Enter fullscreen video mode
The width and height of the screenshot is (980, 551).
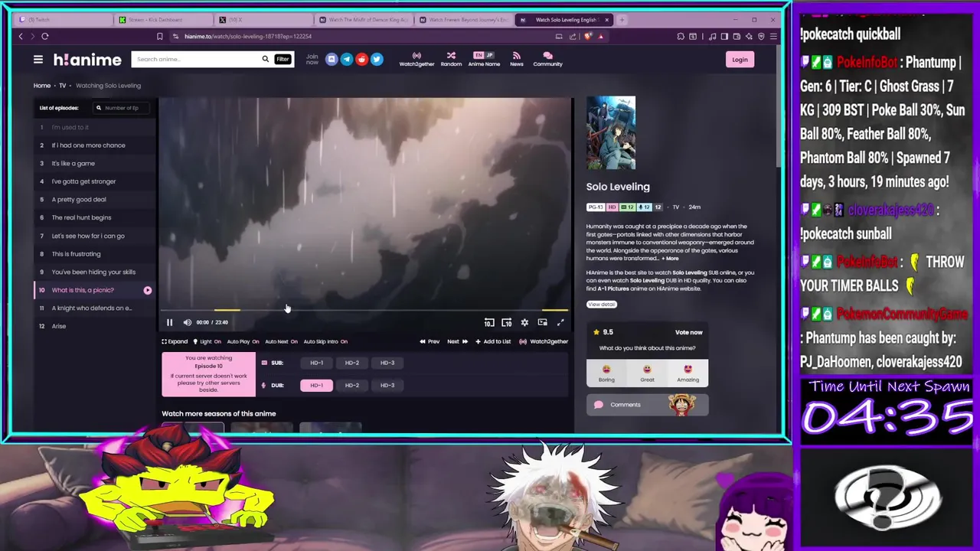pyautogui.click(x=560, y=322)
